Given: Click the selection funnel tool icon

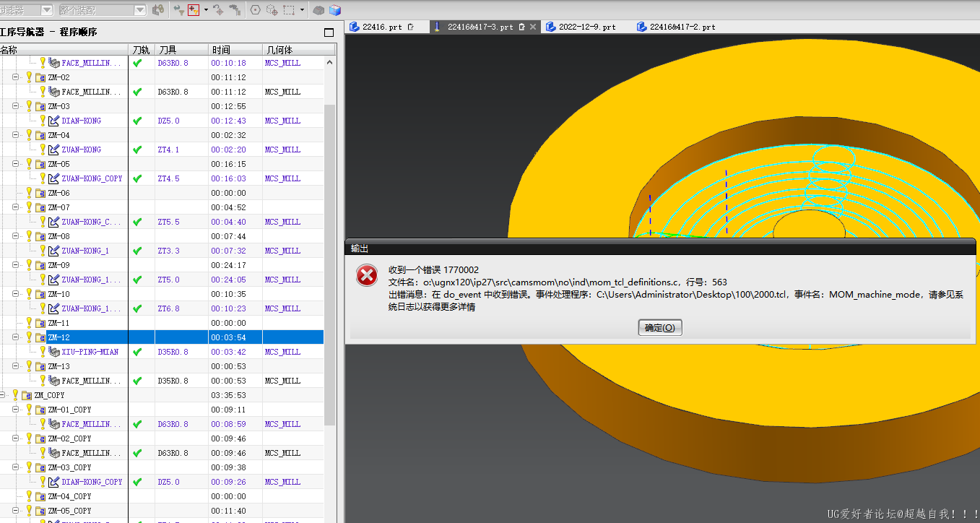Looking at the screenshot, I should tap(180, 10).
